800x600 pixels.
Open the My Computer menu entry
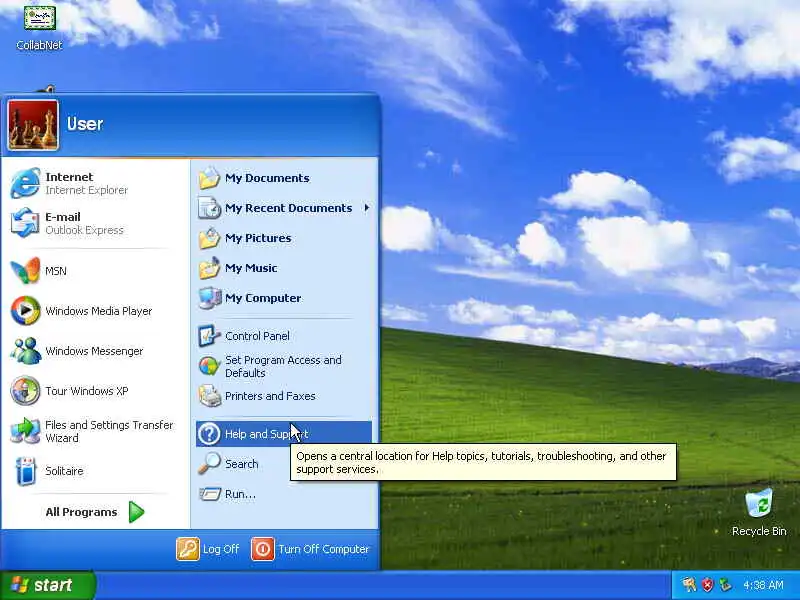tap(284, 298)
